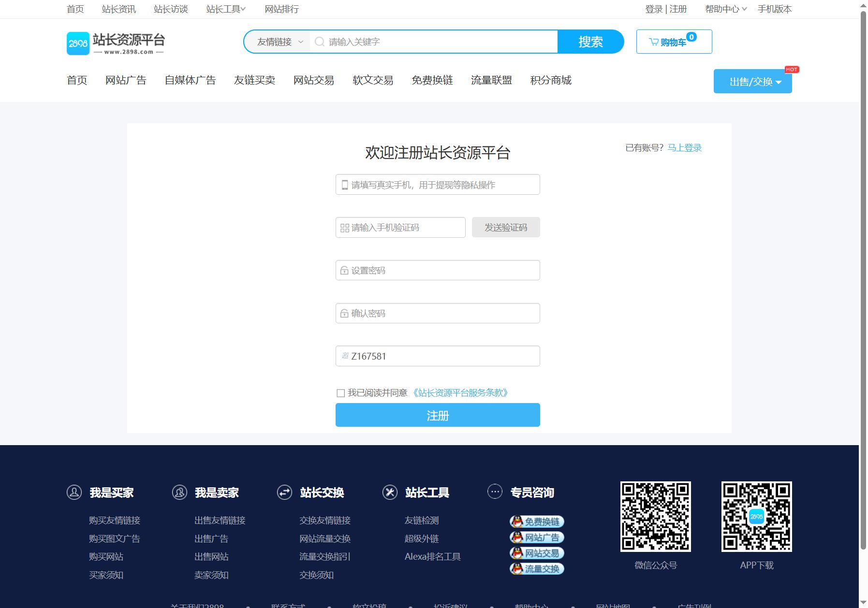Open the 软文交易 navigation item

click(x=373, y=80)
